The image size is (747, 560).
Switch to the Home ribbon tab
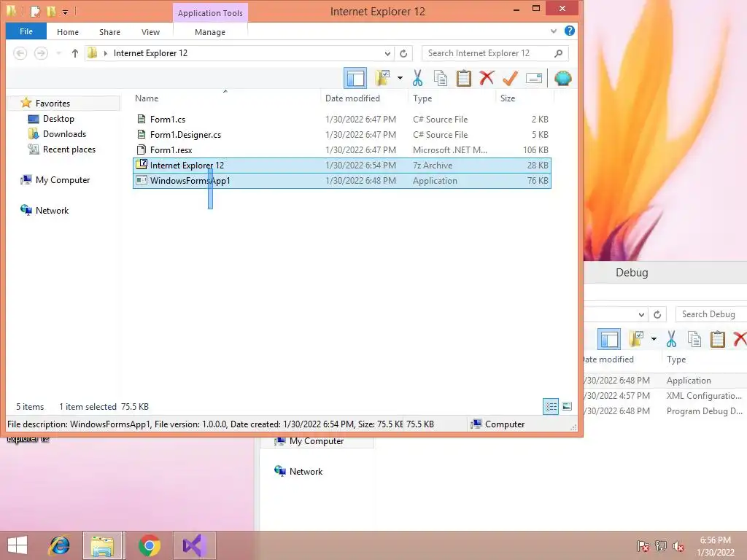point(68,32)
